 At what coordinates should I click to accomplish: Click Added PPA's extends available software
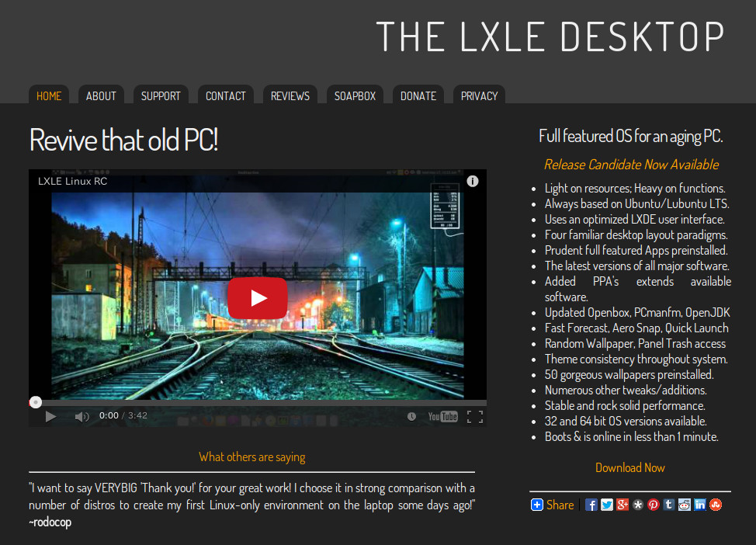point(638,289)
